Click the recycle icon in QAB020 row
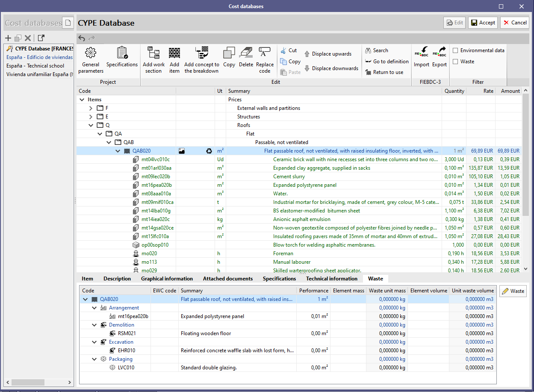534x392 pixels. [209, 151]
